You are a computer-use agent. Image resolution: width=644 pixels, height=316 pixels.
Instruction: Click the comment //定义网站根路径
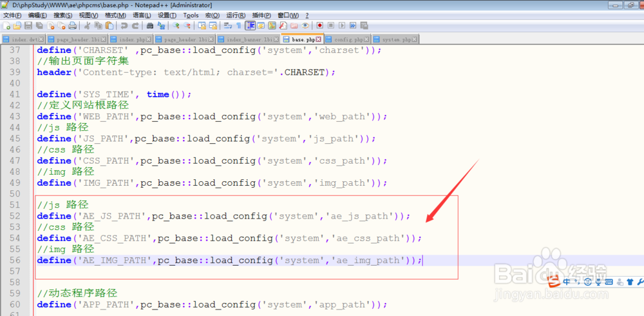click(83, 105)
